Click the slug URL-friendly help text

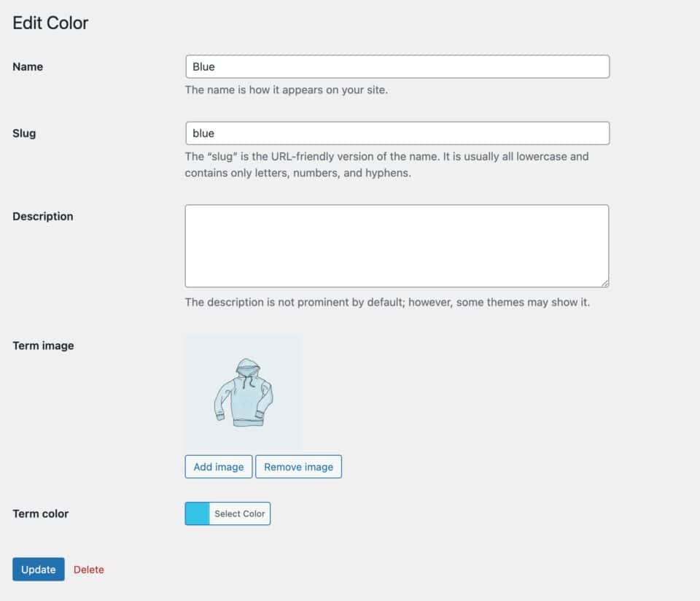click(x=386, y=165)
